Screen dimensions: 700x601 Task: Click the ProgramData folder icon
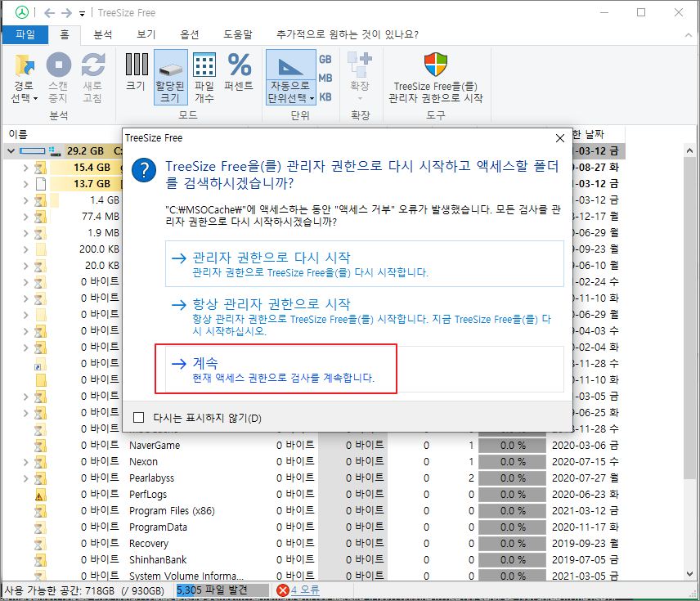(x=41, y=527)
